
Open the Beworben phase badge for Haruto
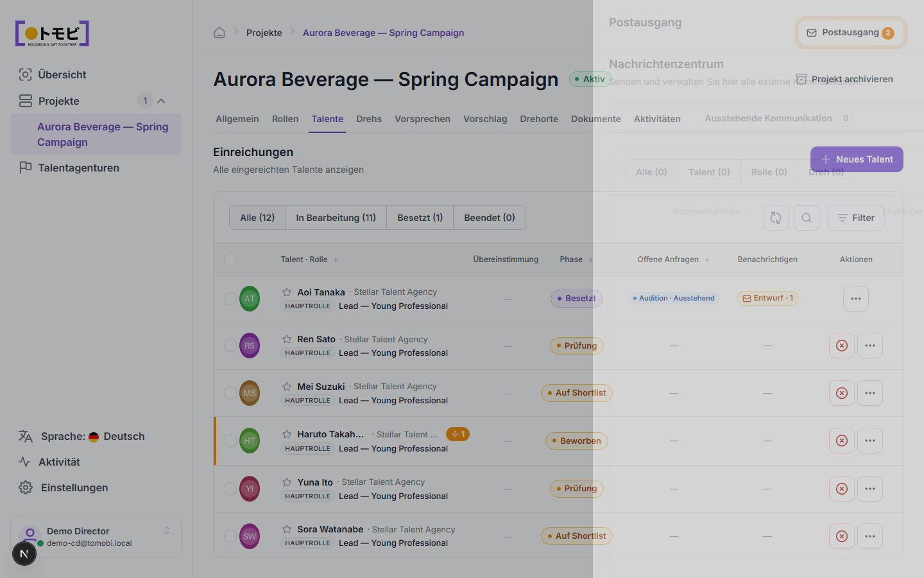[576, 441]
